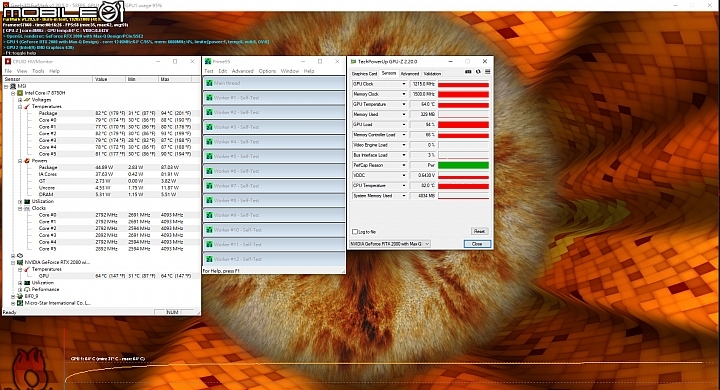Open the Window menu in Prime95
Image resolution: width=720 pixels, height=390 pixels.
[x=290, y=71]
